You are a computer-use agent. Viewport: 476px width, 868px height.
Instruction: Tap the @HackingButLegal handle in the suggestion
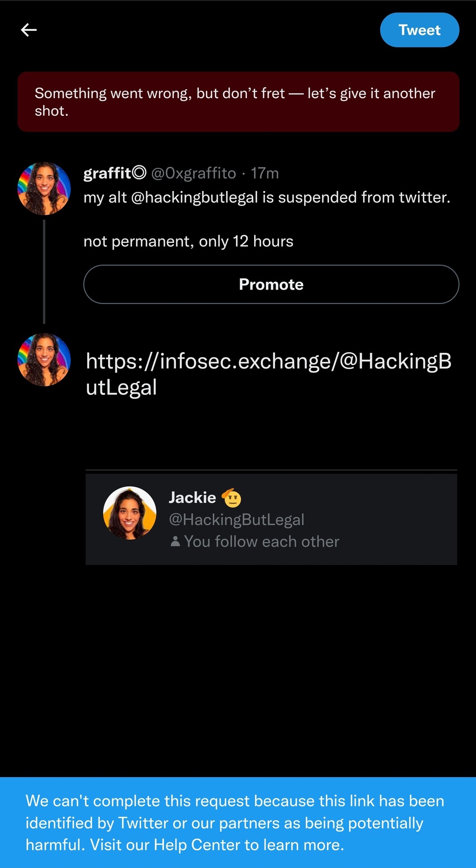[236, 519]
